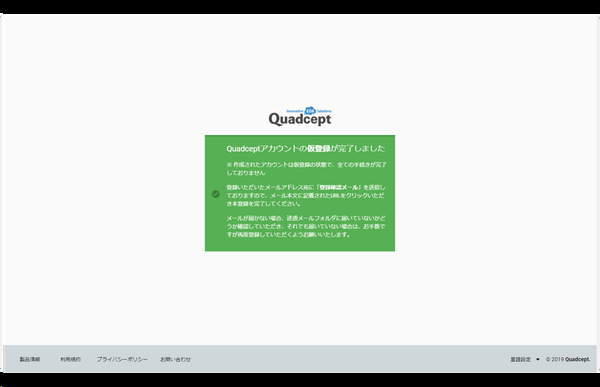This screenshot has height=387, width=600.
Task: Click the heading Quadceptアカウントの仮登録が完了しました
Action: tap(306, 149)
